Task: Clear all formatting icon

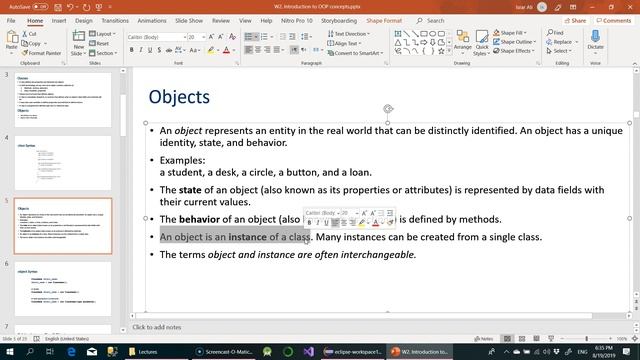Action: click(x=232, y=37)
